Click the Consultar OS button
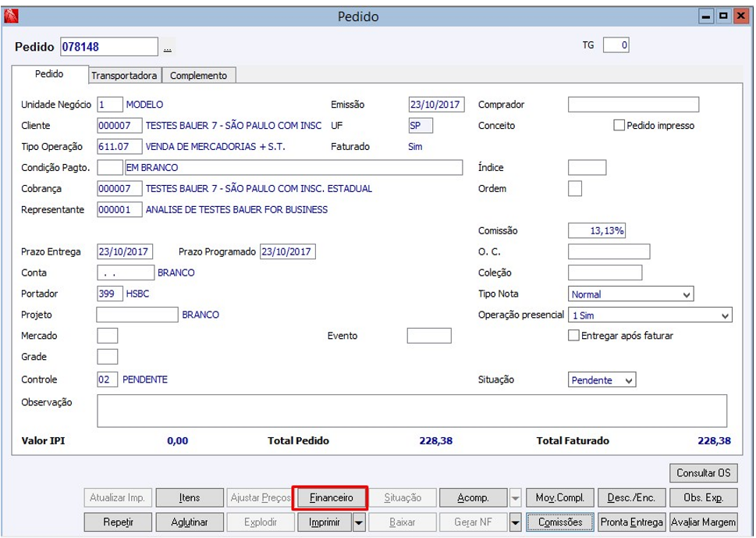 704,473
